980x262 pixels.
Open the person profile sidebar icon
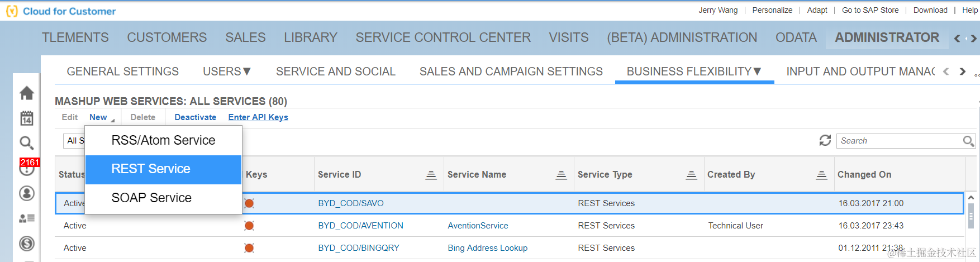27,193
